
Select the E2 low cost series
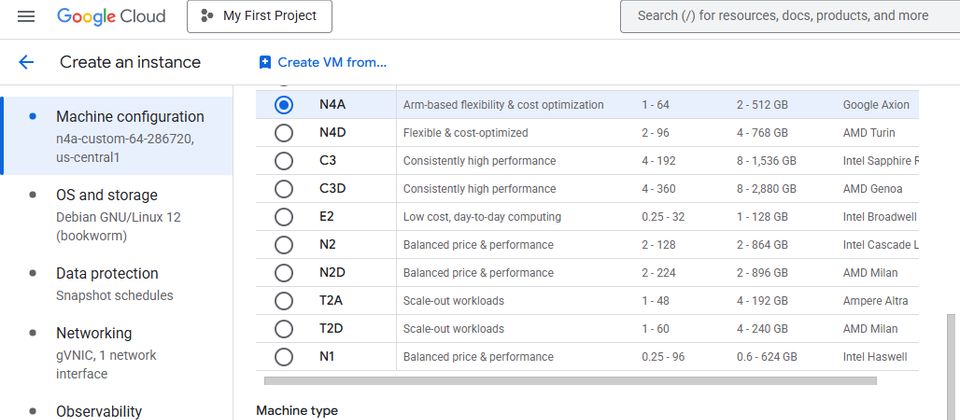click(284, 217)
